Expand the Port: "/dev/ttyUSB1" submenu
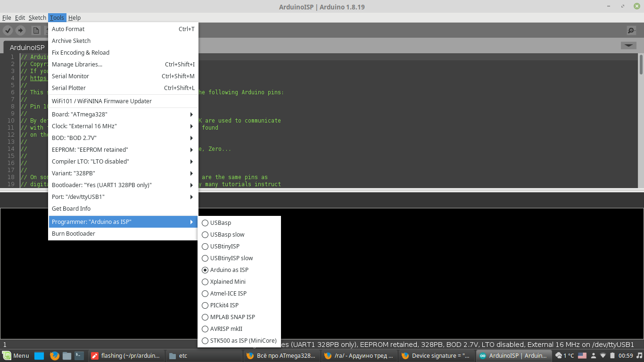Viewport: 644px width, 362px height. (123, 197)
